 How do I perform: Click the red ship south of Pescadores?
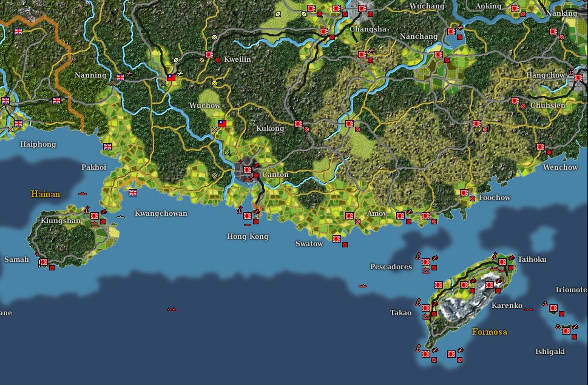[x=363, y=286]
